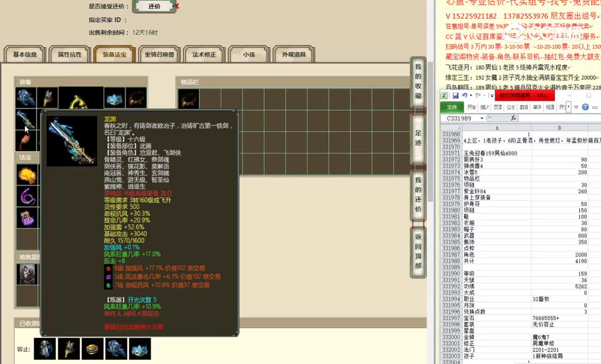Click the Undo icon in Excel
Viewport: 601px width, 364px height.
(464, 96)
